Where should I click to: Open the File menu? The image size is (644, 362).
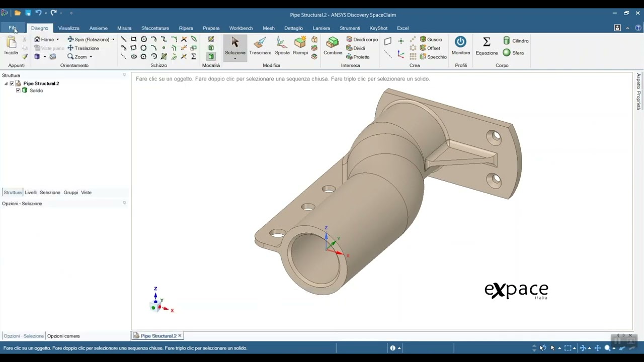pyautogui.click(x=13, y=28)
